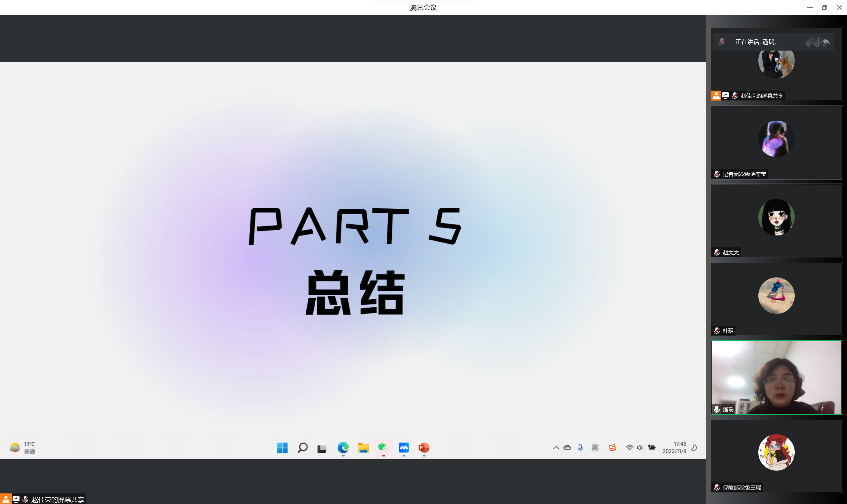The height and width of the screenshot is (504, 847).
Task: Click the volume speaker tray icon
Action: [x=641, y=448]
